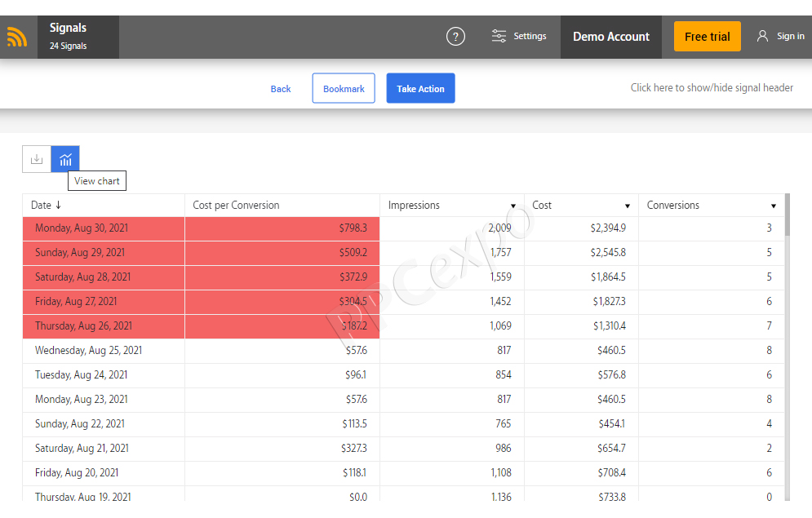Click the Sign in link
Image resolution: width=812 pixels, height=518 pixels.
click(x=790, y=36)
